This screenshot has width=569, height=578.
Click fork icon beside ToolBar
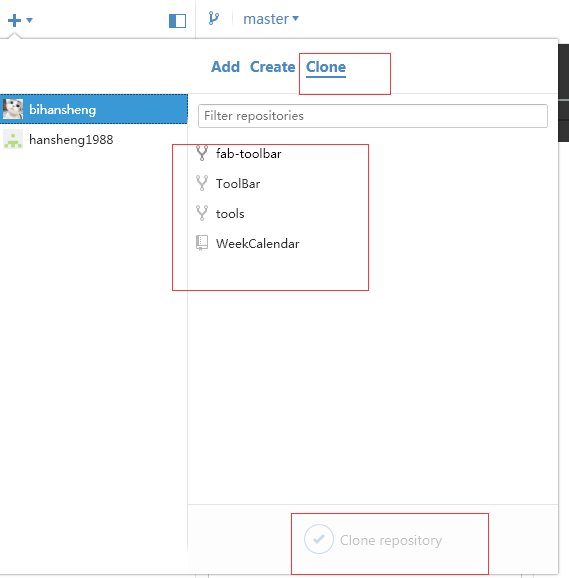tap(202, 183)
